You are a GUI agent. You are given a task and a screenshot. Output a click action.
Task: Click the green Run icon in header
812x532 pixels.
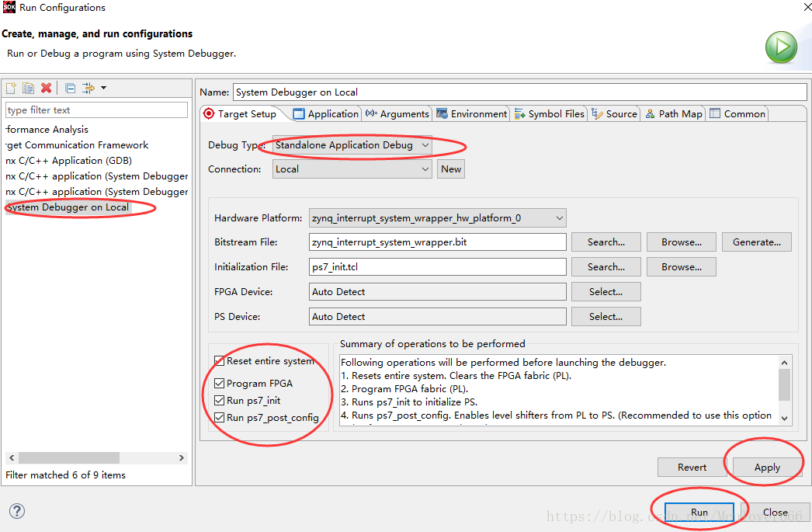point(781,47)
